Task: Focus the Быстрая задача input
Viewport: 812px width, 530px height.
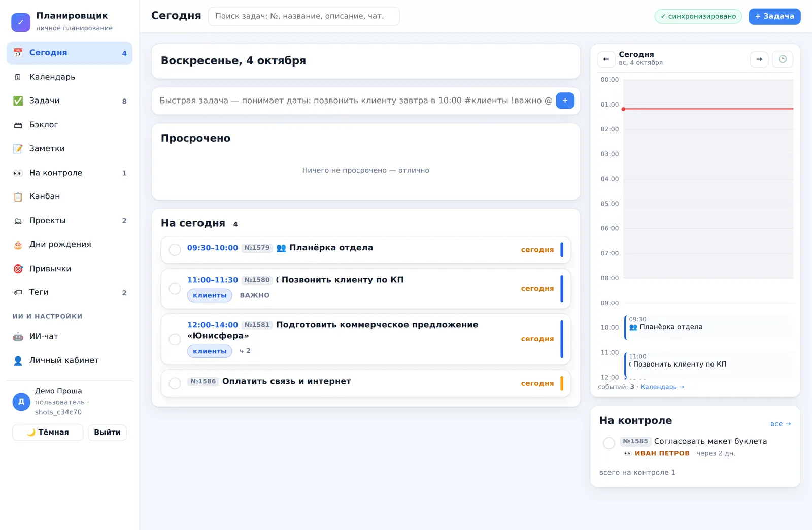Action: pos(356,101)
